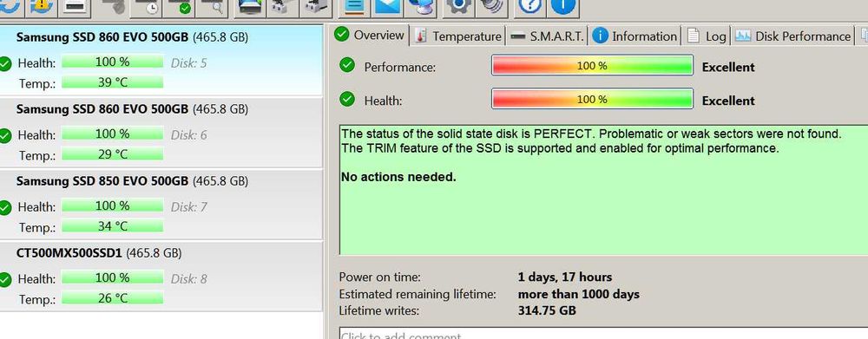Open the Temperature tab
This screenshot has height=339, width=868.
pos(457,36)
